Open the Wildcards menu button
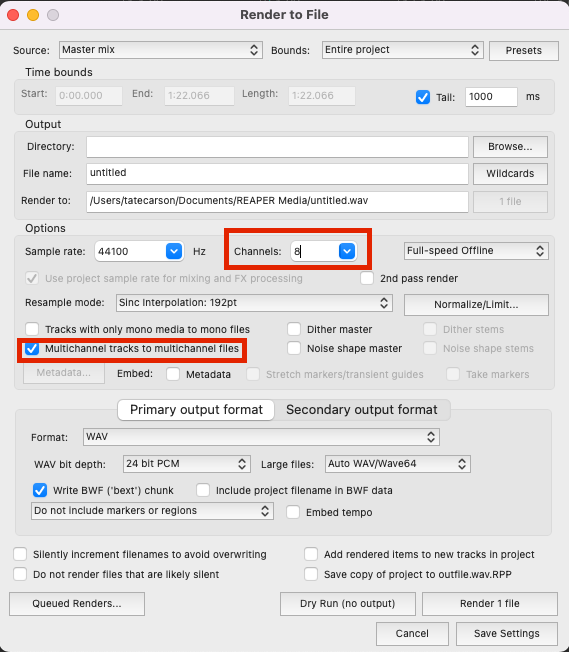This screenshot has width=569, height=652. [x=510, y=174]
